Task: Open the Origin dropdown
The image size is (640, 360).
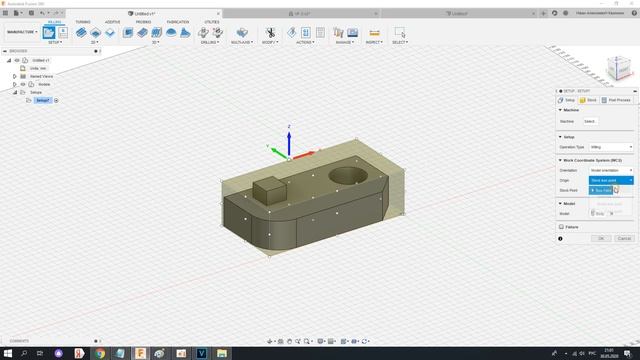Action: pyautogui.click(x=611, y=180)
